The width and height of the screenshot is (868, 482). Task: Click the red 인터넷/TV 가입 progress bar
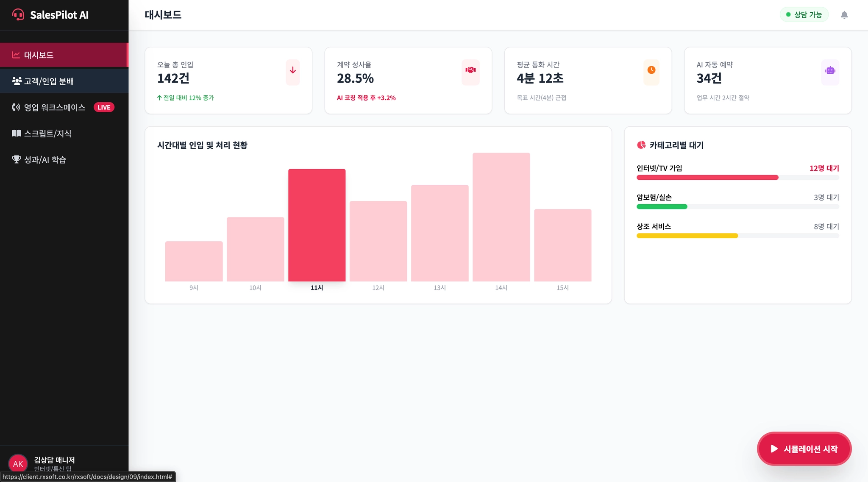point(707,178)
